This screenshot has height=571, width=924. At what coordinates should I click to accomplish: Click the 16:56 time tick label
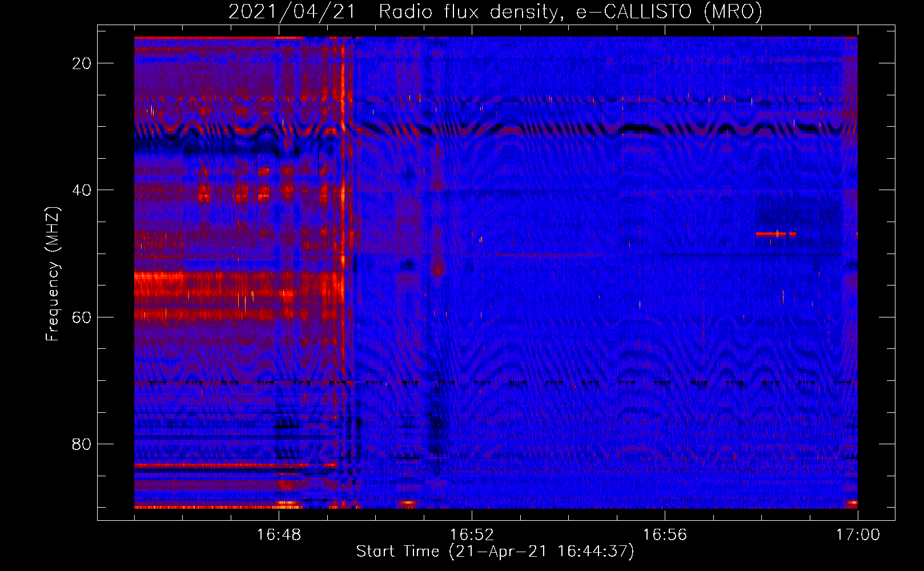tap(665, 535)
